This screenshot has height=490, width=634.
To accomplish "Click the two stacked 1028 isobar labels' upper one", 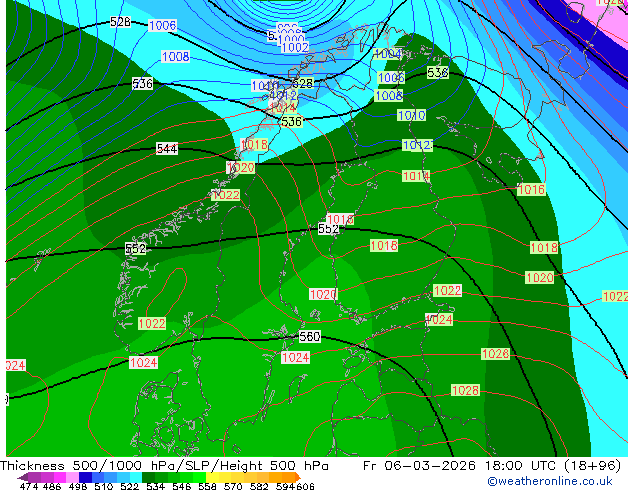I will (x=495, y=354).
